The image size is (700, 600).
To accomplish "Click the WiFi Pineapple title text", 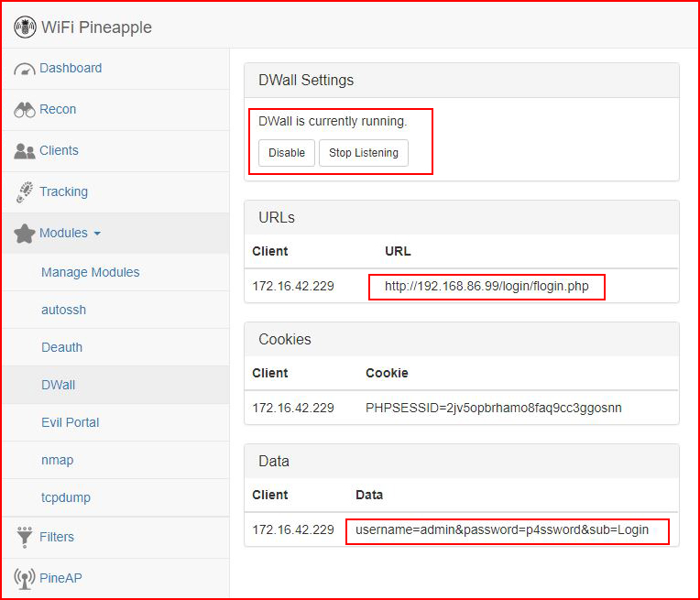I will pos(96,27).
